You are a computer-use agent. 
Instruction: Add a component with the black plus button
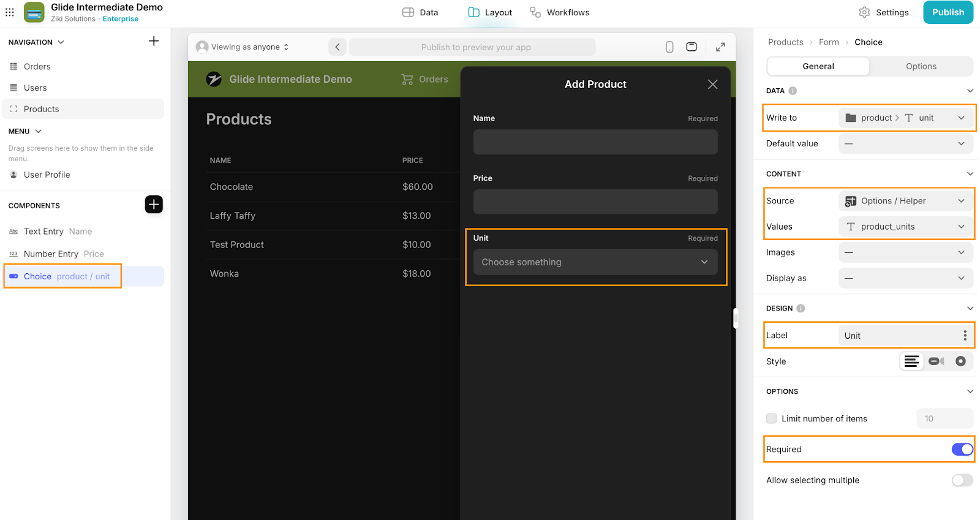tap(154, 205)
